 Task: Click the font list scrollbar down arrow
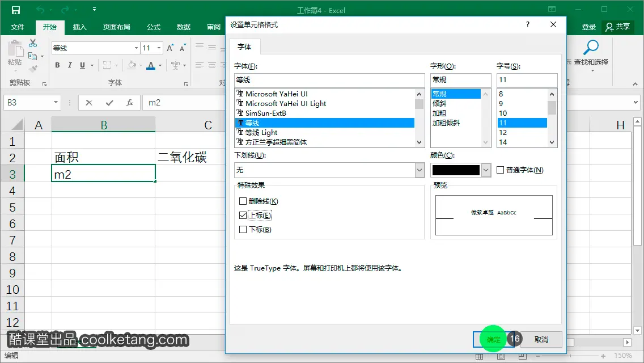tap(420, 142)
